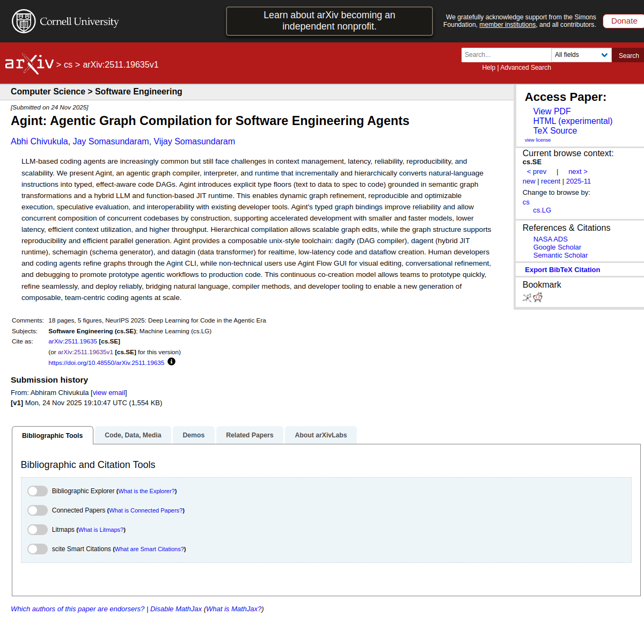Open NASA ADS reference link
This screenshot has height=644, width=644.
pyautogui.click(x=550, y=239)
